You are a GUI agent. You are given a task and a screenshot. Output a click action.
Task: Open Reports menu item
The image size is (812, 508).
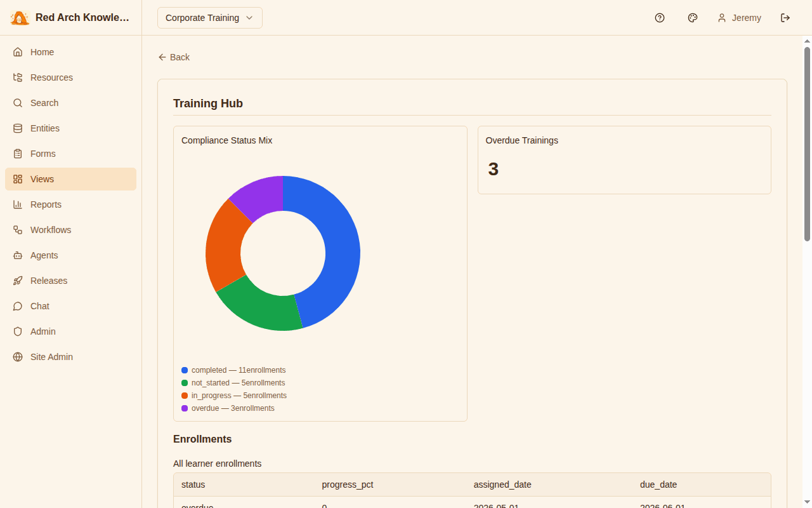[x=70, y=204]
